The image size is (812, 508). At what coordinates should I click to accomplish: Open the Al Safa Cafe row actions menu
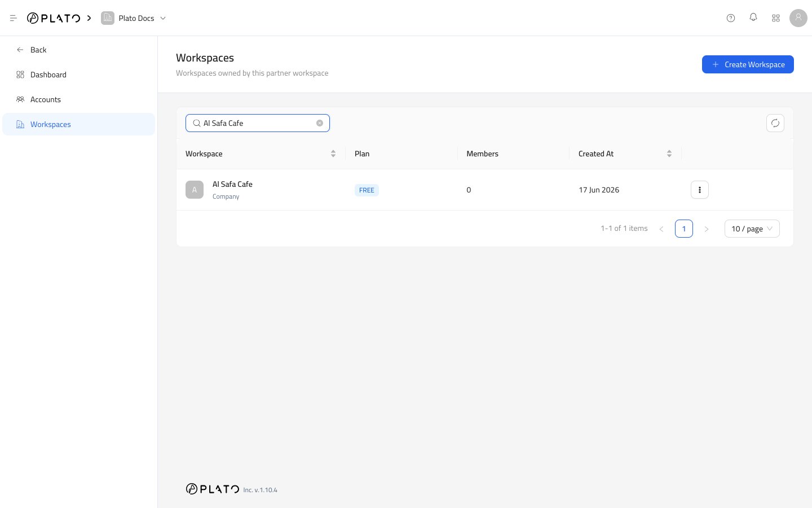pyautogui.click(x=700, y=190)
